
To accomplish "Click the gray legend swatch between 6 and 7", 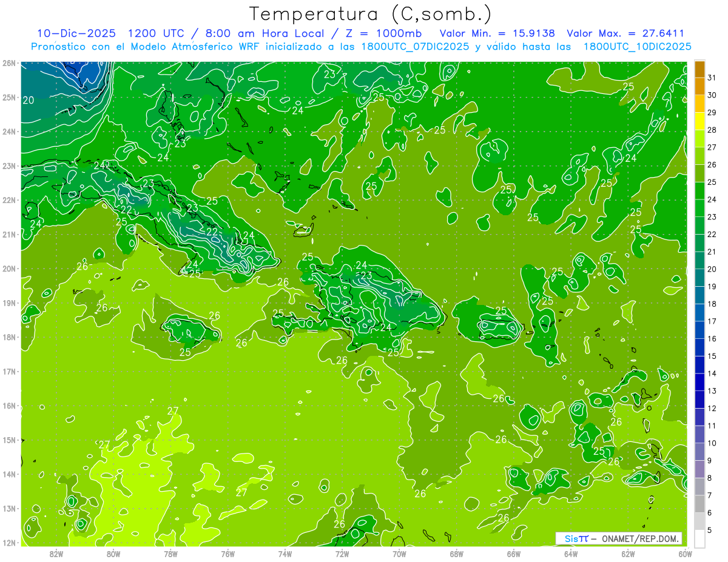I will [x=699, y=504].
